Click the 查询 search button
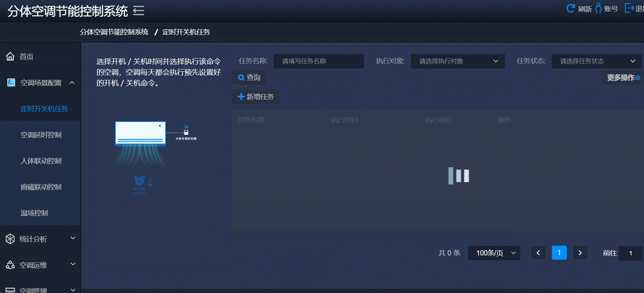Image resolution: width=644 pixels, height=293 pixels. [249, 78]
